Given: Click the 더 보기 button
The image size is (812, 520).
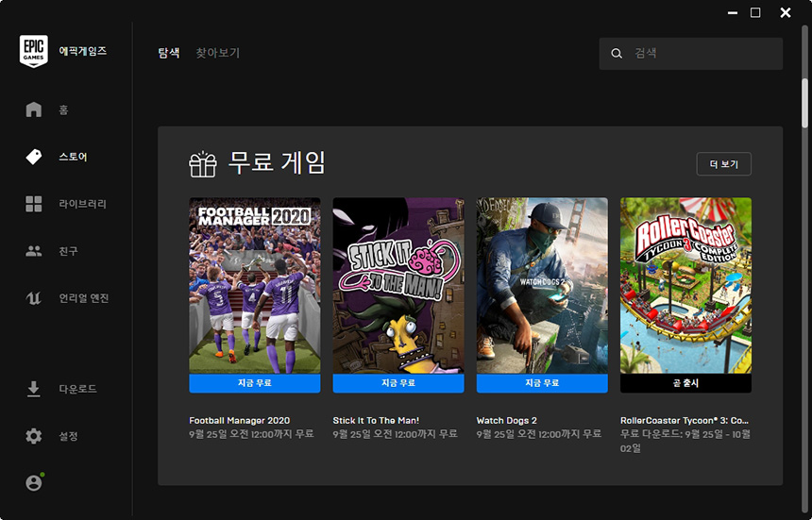Looking at the screenshot, I should pyautogui.click(x=723, y=164).
